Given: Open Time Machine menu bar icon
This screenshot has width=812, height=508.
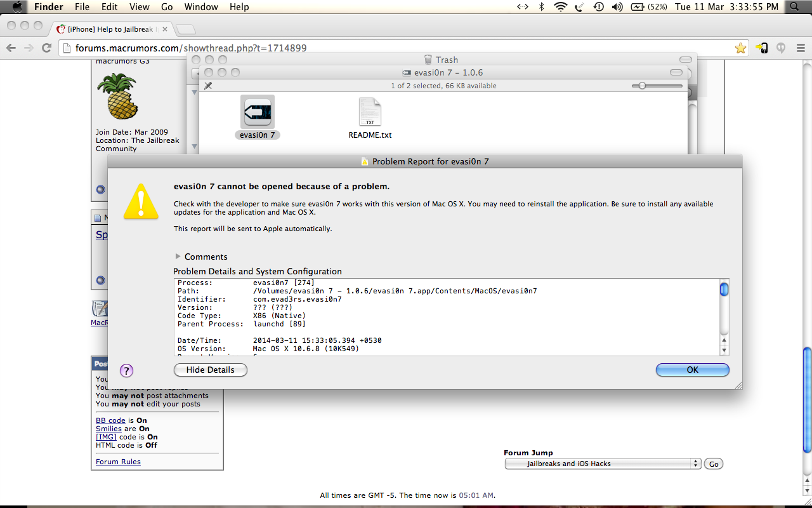Looking at the screenshot, I should pyautogui.click(x=598, y=7).
